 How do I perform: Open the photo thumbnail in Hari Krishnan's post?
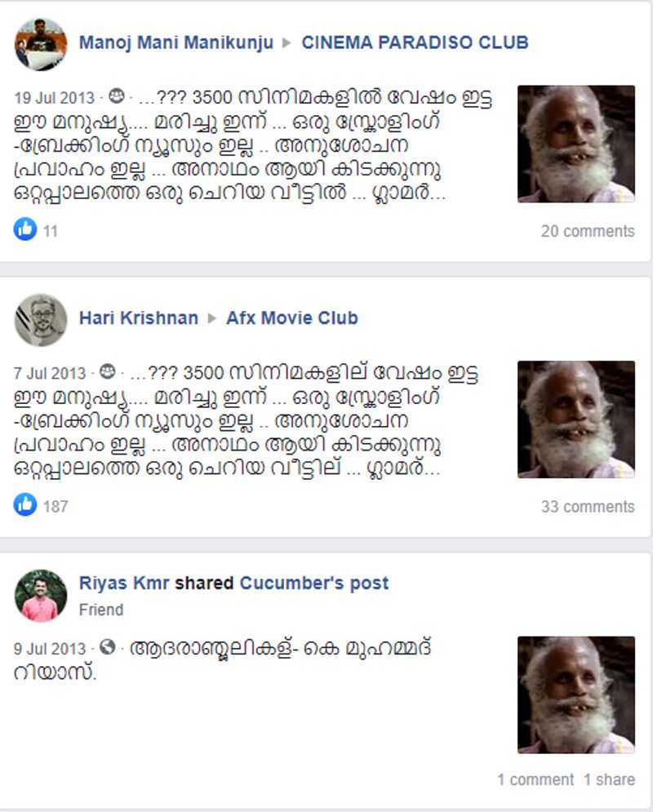576,419
